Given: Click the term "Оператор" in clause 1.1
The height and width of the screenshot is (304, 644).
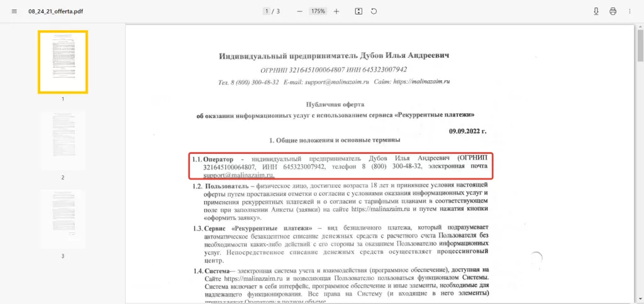Looking at the screenshot, I should coord(218,159).
